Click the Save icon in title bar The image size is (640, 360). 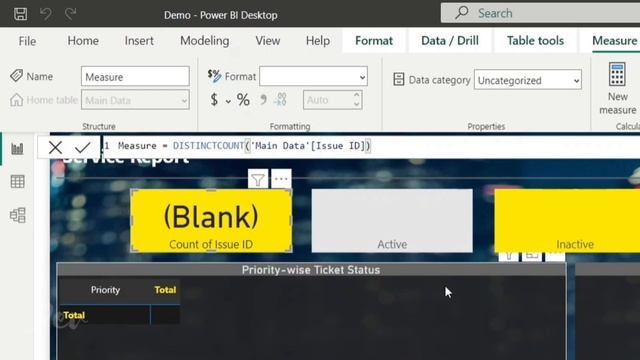pyautogui.click(x=20, y=14)
